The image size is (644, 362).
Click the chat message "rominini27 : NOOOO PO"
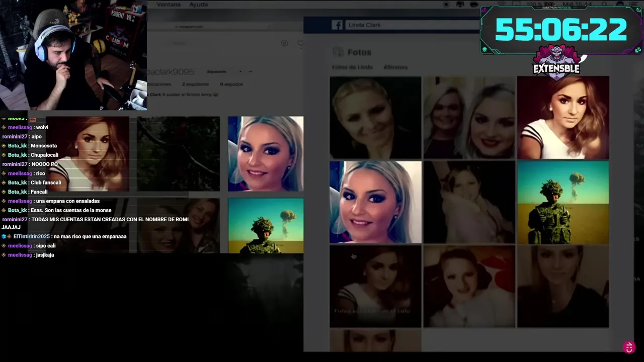point(30,164)
